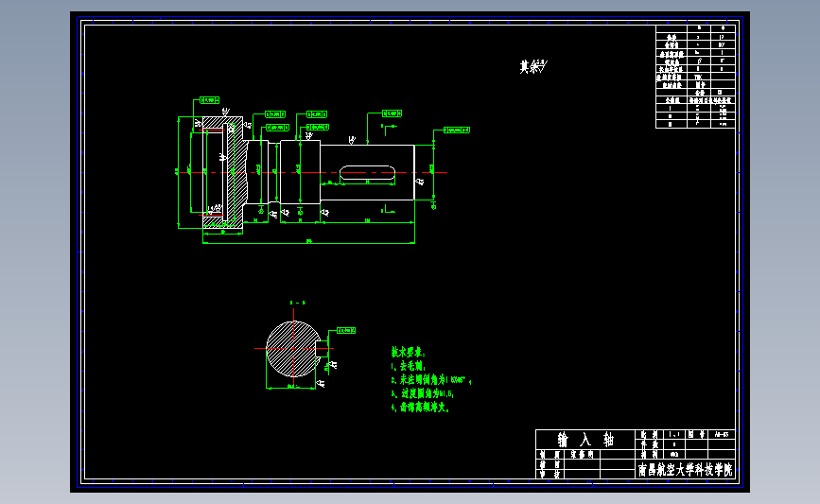Select note line 4 about 高频淬火
This screenshot has height=504, width=820.
[421, 408]
